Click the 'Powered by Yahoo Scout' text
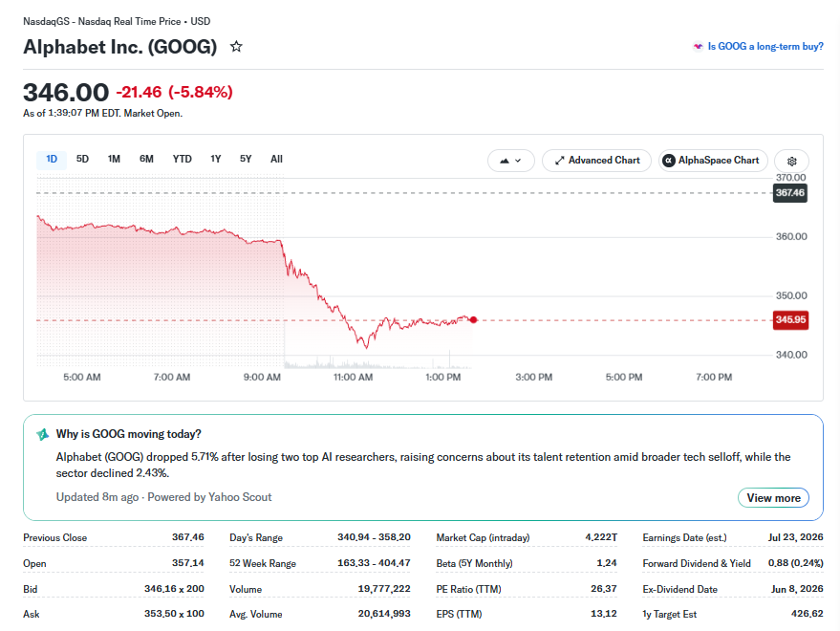This screenshot has height=631, width=840. (209, 497)
